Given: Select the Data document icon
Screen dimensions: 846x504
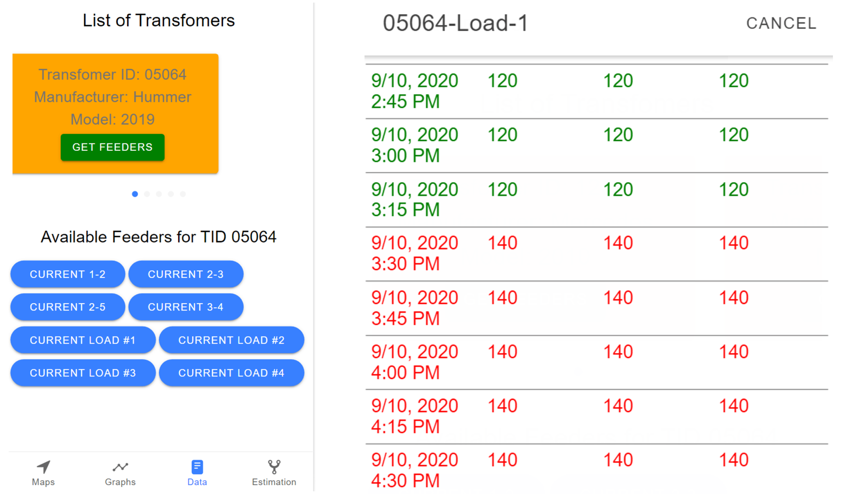Looking at the screenshot, I should click(x=197, y=467).
